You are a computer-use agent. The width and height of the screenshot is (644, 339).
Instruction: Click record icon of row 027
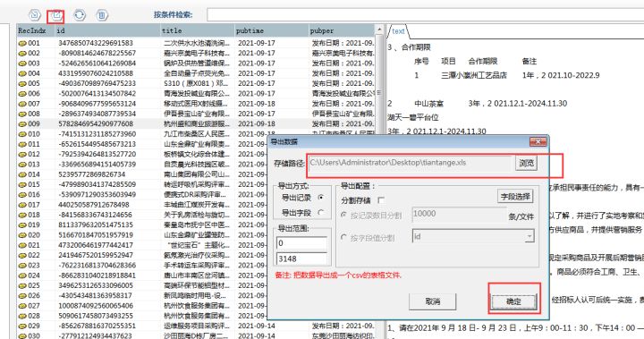[x=22, y=306]
